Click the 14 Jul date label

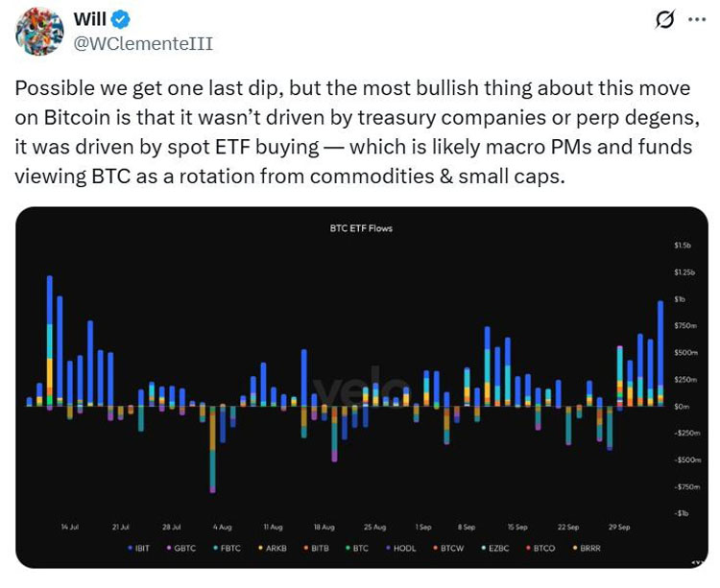pos(69,528)
